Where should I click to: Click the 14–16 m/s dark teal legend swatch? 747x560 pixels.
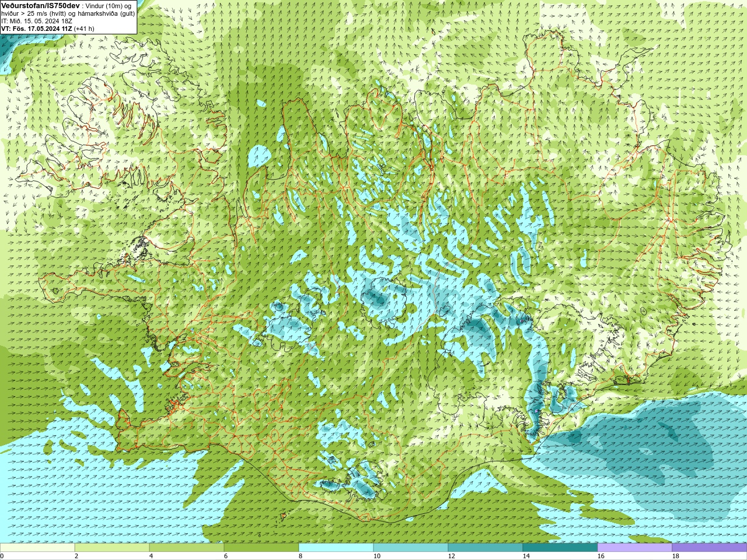point(560,548)
